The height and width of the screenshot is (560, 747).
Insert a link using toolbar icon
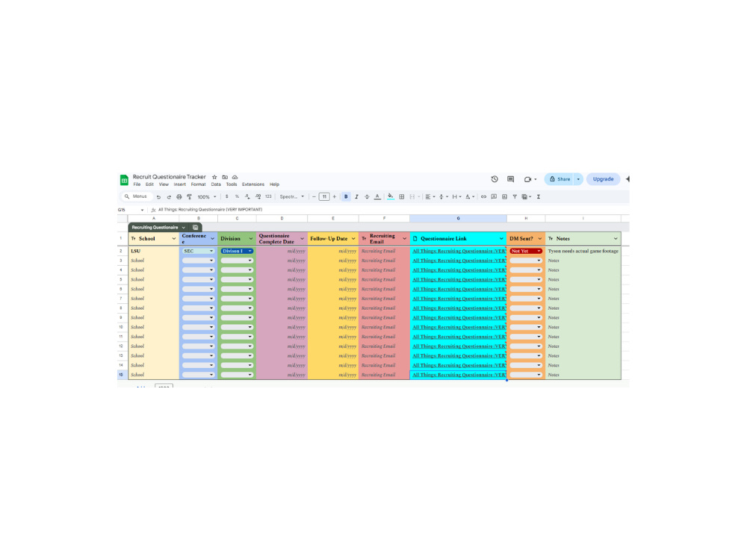click(483, 196)
